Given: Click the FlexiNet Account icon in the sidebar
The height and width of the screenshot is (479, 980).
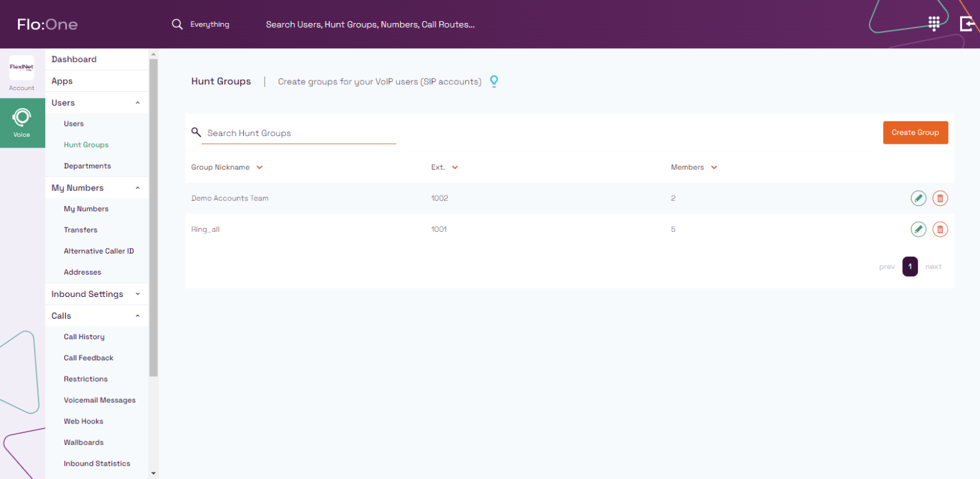Looking at the screenshot, I should tap(21, 68).
